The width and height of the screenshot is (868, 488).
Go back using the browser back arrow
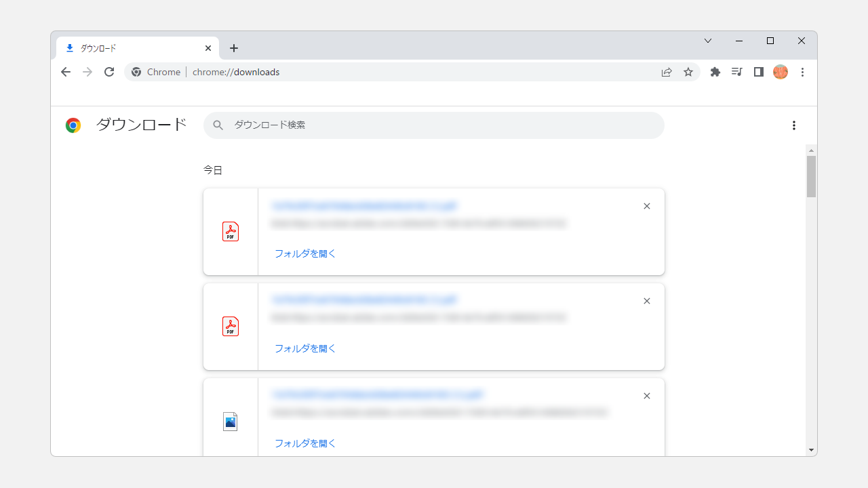point(65,72)
